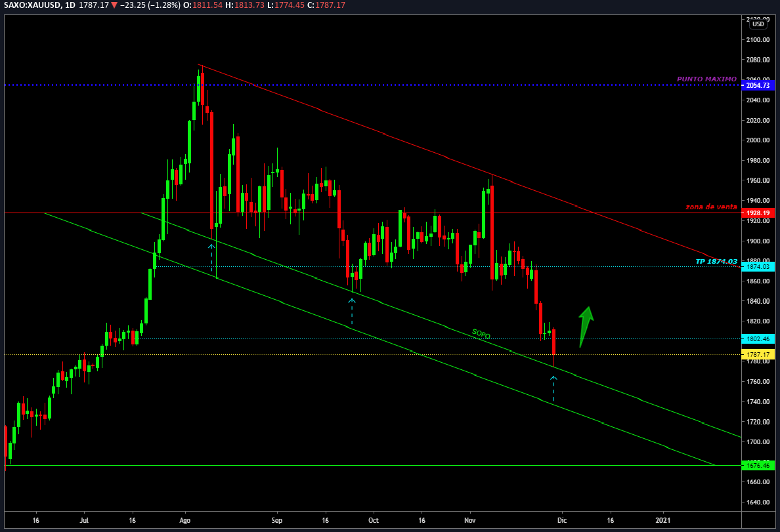The height and width of the screenshot is (532, 780).
Task: Select the dashed blue arrow near early August
Action: [211, 257]
